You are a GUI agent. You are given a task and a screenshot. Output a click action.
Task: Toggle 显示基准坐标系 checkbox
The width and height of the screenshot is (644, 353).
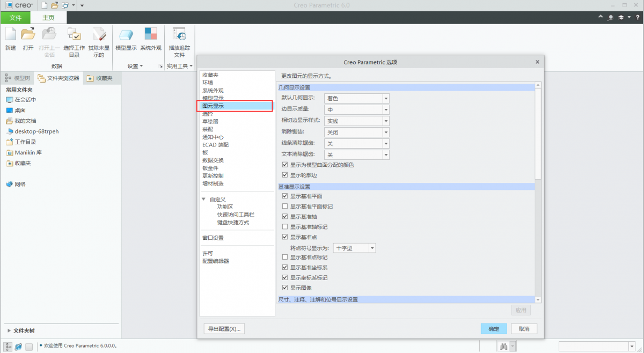click(285, 268)
